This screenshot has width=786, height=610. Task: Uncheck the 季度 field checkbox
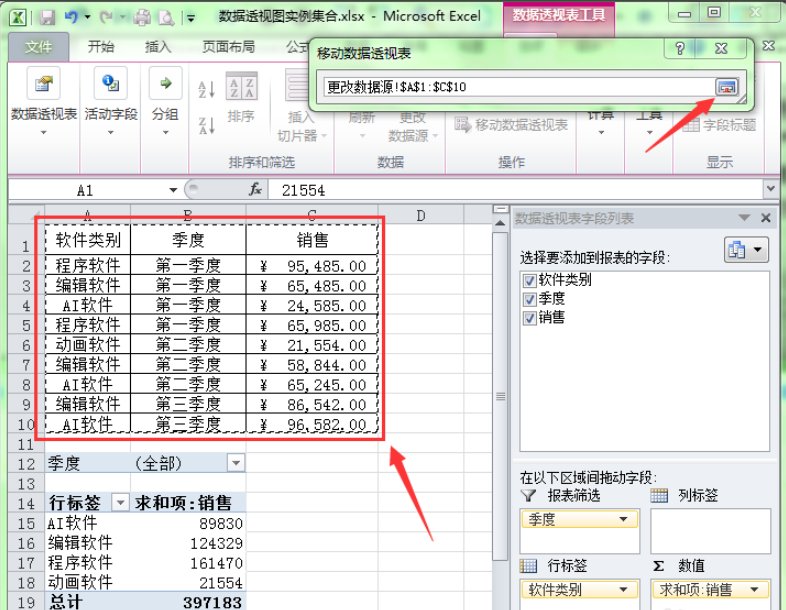tap(529, 299)
